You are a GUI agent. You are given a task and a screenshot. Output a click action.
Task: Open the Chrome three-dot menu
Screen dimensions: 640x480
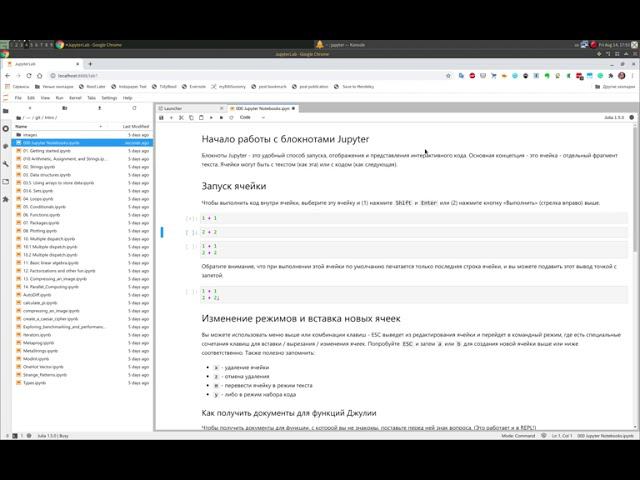[x=633, y=76]
